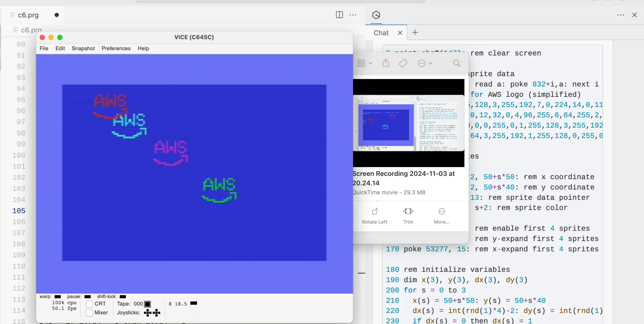This screenshot has width=644, height=324.
Task: Open the File menu in VICE
Action: point(44,48)
